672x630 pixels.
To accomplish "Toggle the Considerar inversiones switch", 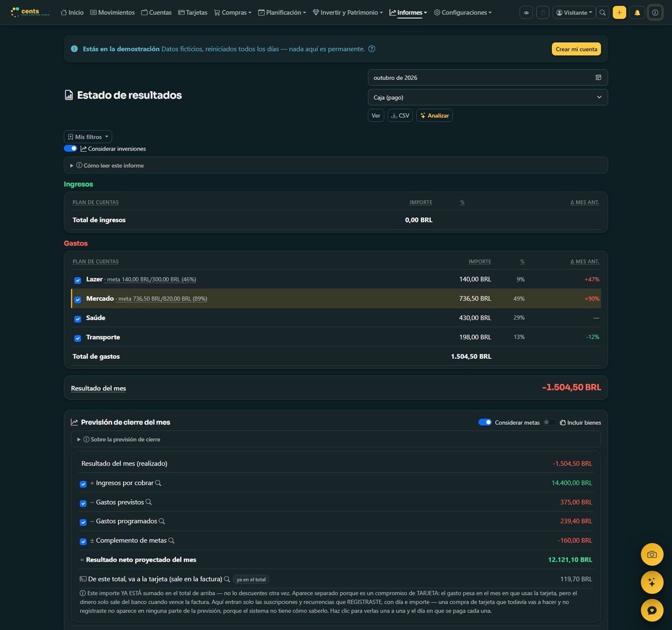I will pyautogui.click(x=71, y=149).
